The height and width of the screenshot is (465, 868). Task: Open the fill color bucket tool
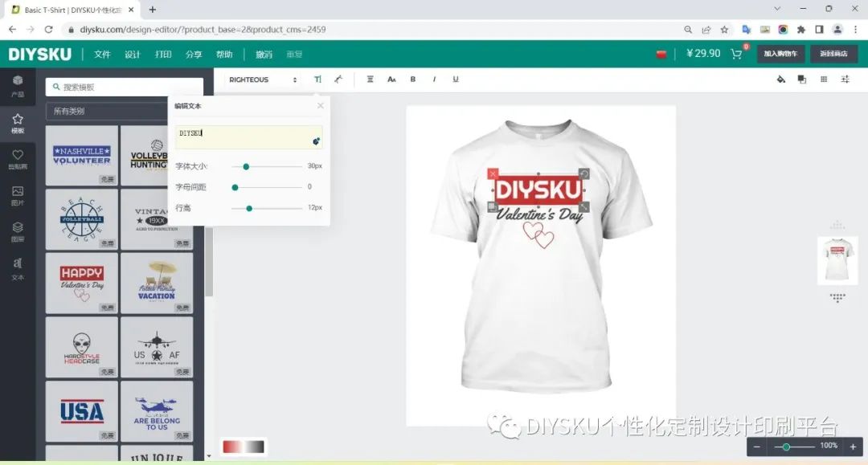point(780,80)
